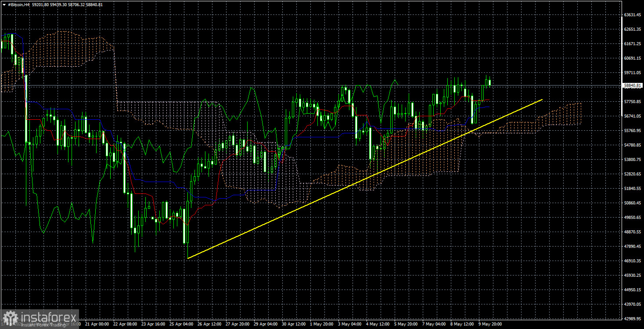The height and width of the screenshot is (329, 644).
Task: Click the last white candlestick on chart
Action: tap(489, 82)
